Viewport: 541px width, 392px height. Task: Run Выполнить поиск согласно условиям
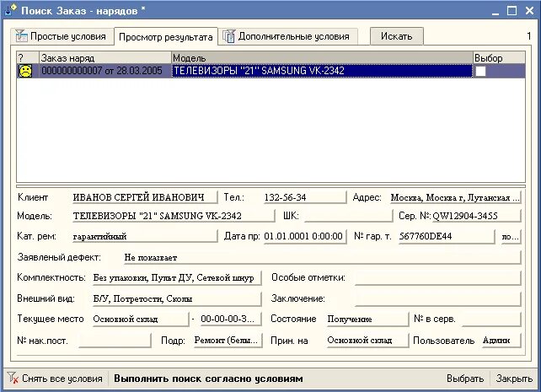click(x=208, y=379)
